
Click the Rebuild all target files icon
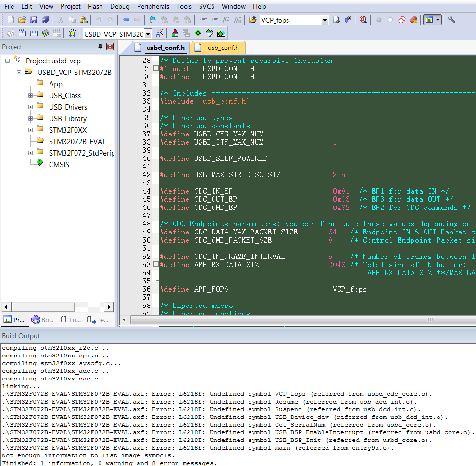34,33
